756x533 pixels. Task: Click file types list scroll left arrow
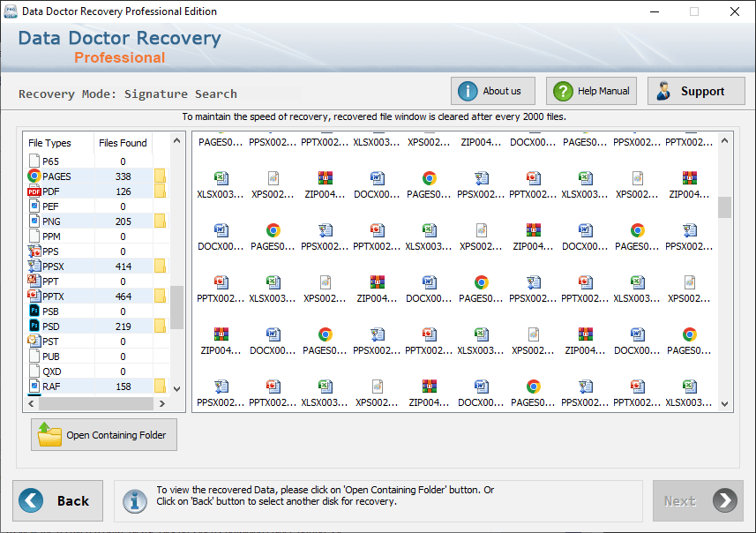pos(32,404)
